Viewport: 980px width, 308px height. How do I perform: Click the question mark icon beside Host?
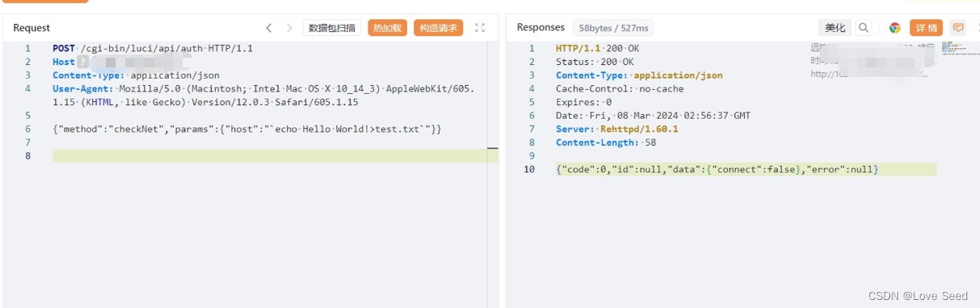[x=83, y=62]
